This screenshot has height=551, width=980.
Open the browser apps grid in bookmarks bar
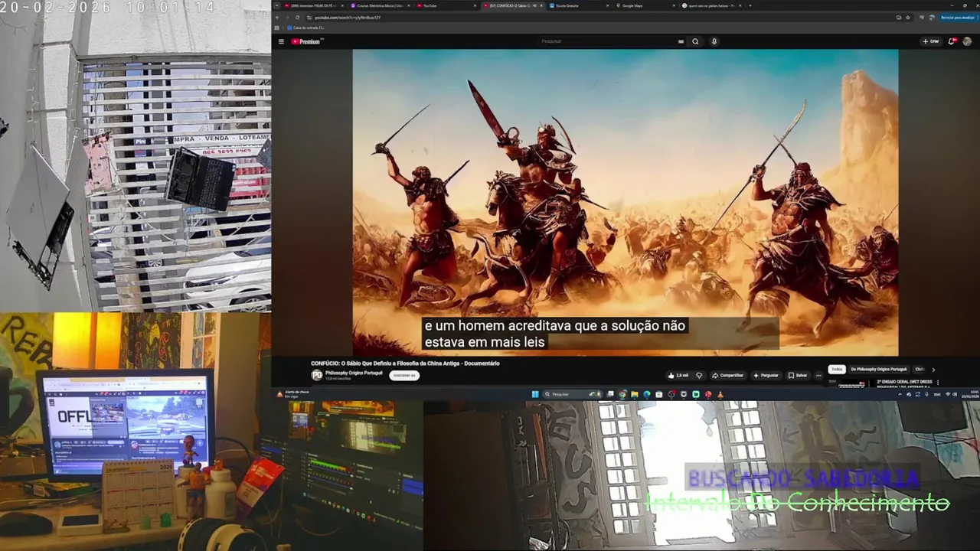[277, 28]
